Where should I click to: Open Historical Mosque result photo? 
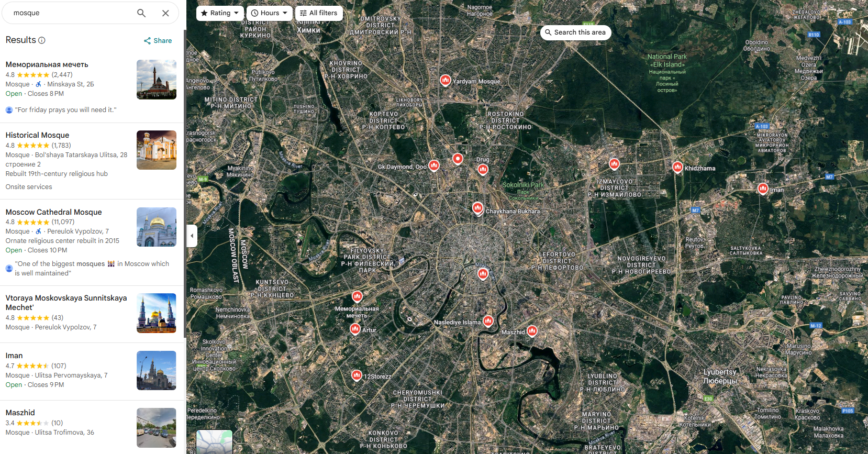point(157,150)
